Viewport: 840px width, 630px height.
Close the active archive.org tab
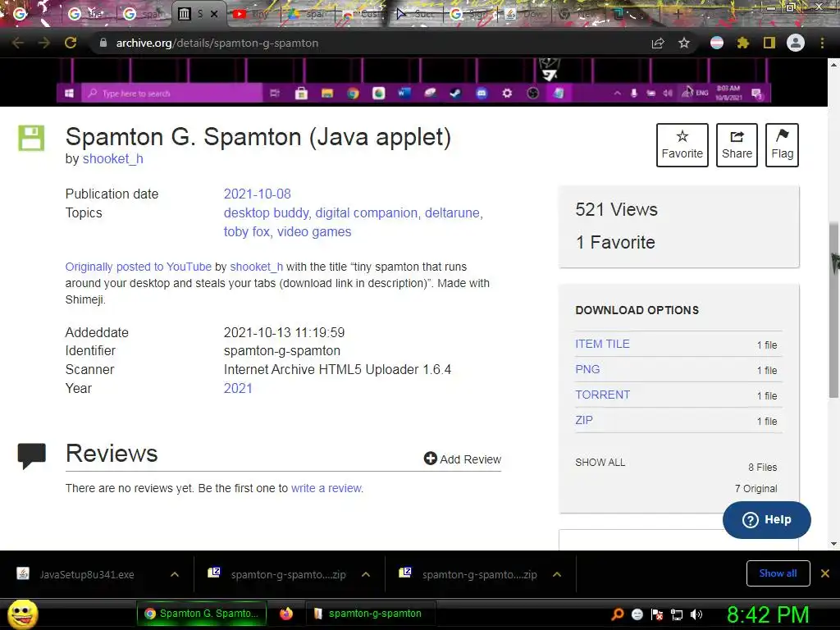(x=214, y=14)
